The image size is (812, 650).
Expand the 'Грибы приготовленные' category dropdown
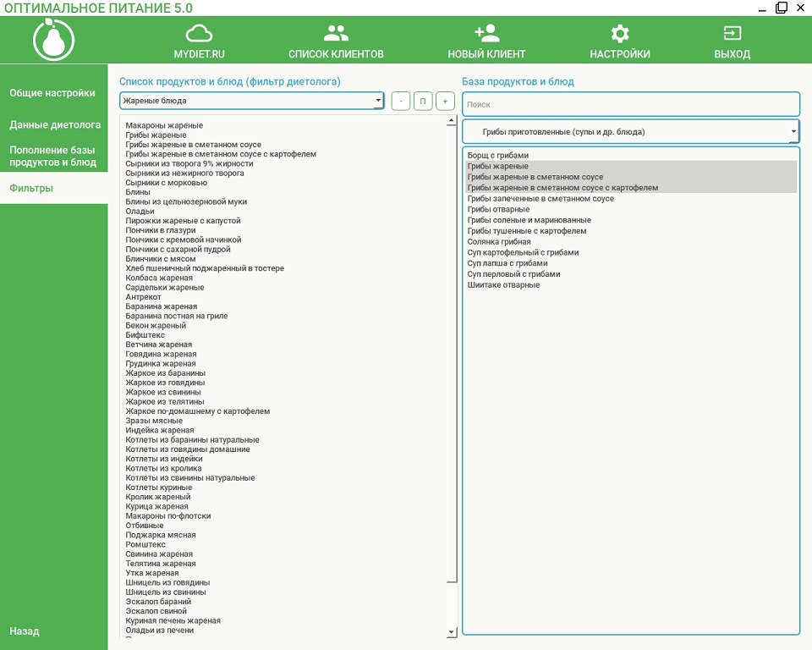[x=793, y=132]
